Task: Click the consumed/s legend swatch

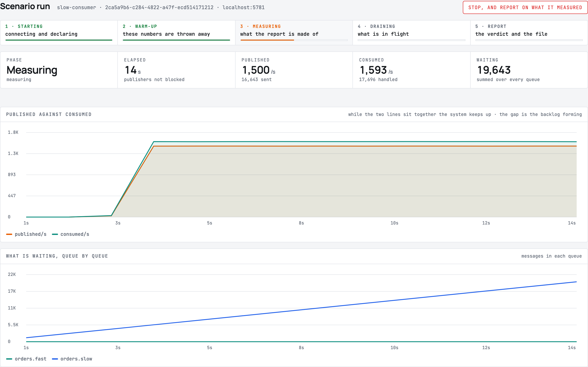Action: coord(55,234)
